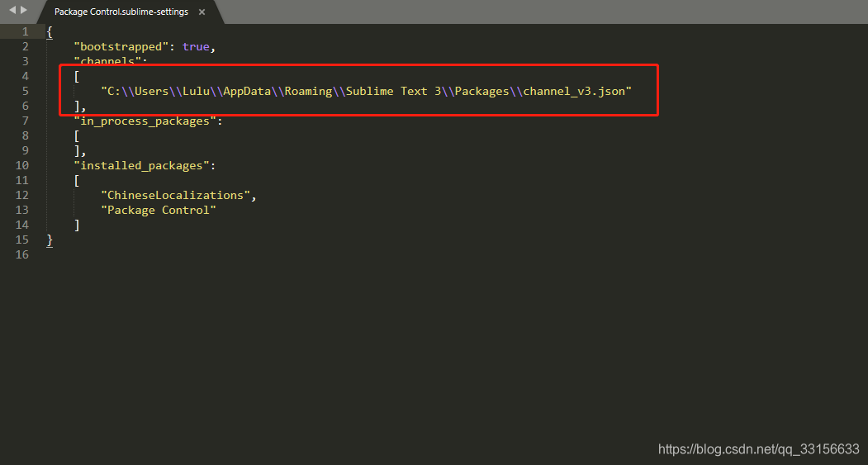Click the "Package Control" string on line 13
Viewport: 868px width, 465px height.
point(159,210)
